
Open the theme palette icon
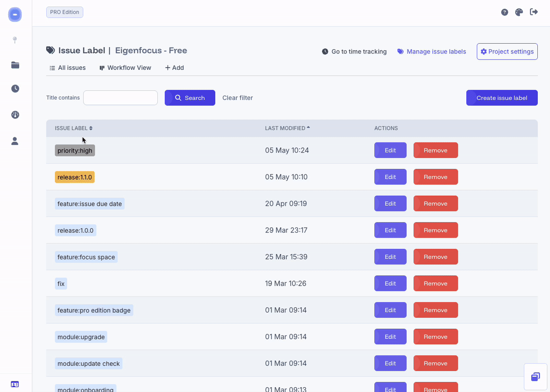(x=519, y=12)
